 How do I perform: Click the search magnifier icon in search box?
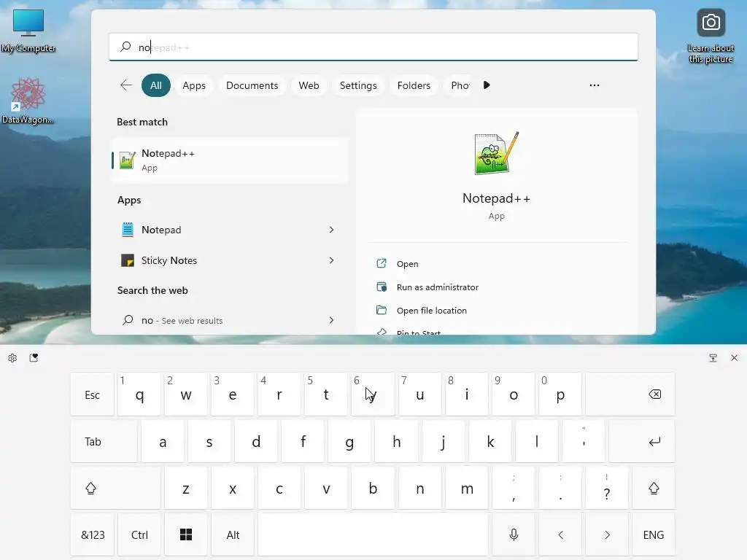(x=125, y=47)
